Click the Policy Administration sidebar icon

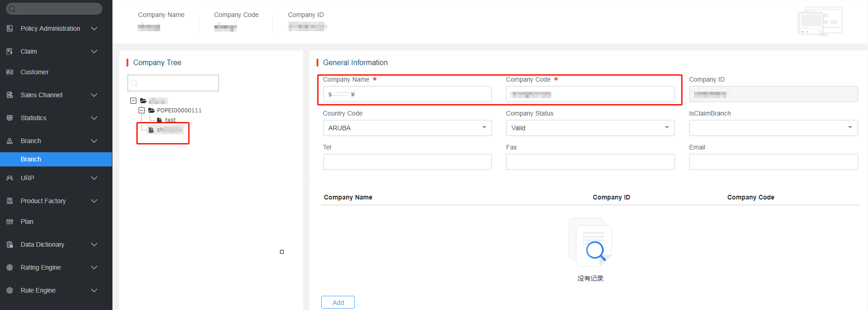click(x=10, y=28)
